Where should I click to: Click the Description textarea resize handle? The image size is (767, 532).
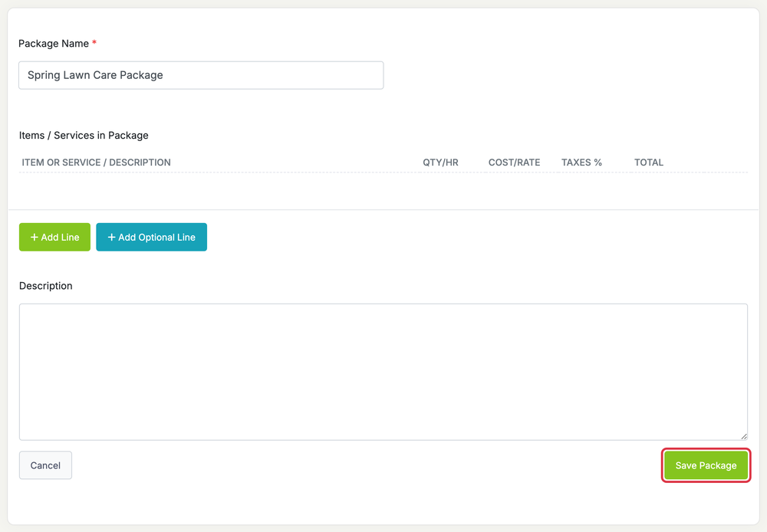[743, 436]
